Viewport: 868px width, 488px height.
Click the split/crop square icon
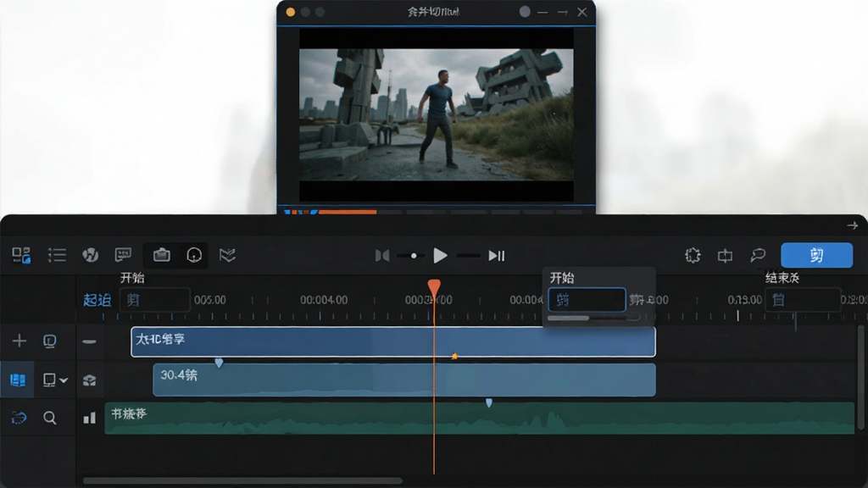[725, 256]
